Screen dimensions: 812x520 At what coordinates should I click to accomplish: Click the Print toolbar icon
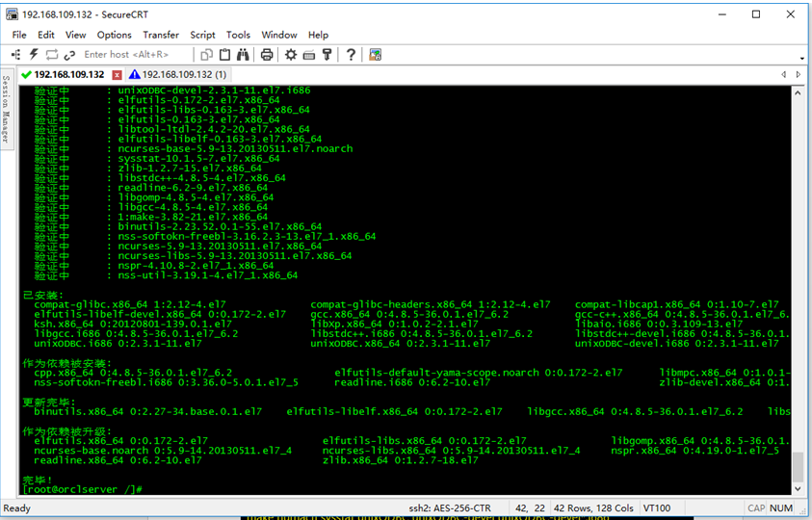point(267,54)
